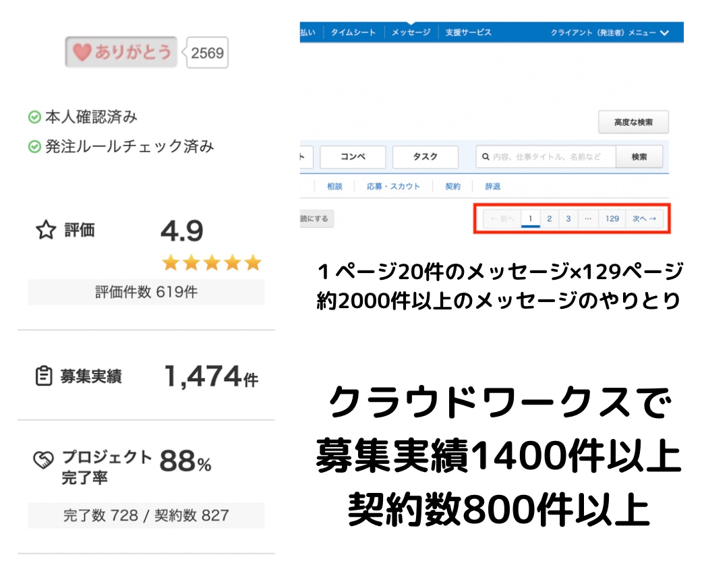Go to pagination page 2

coord(549,218)
